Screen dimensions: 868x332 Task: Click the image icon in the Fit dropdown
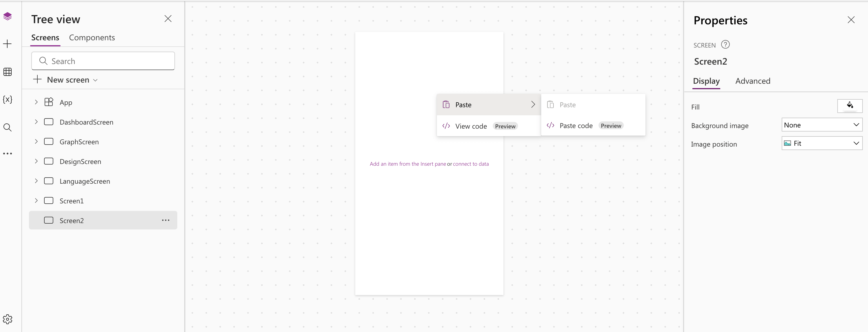click(x=787, y=143)
